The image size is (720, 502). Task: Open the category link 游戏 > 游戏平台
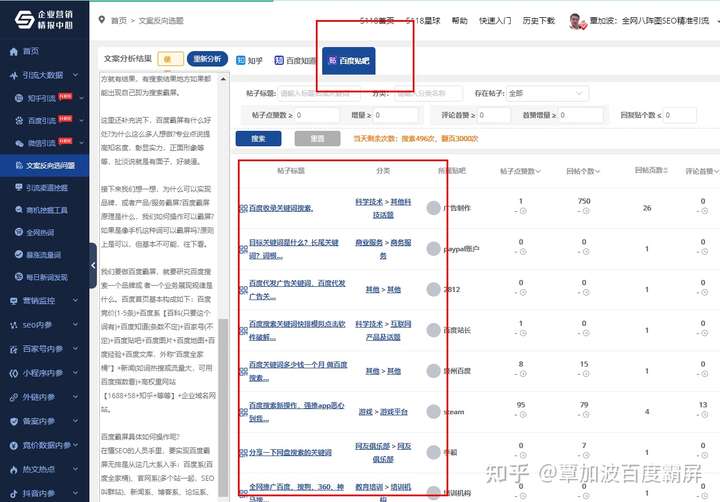point(383,412)
